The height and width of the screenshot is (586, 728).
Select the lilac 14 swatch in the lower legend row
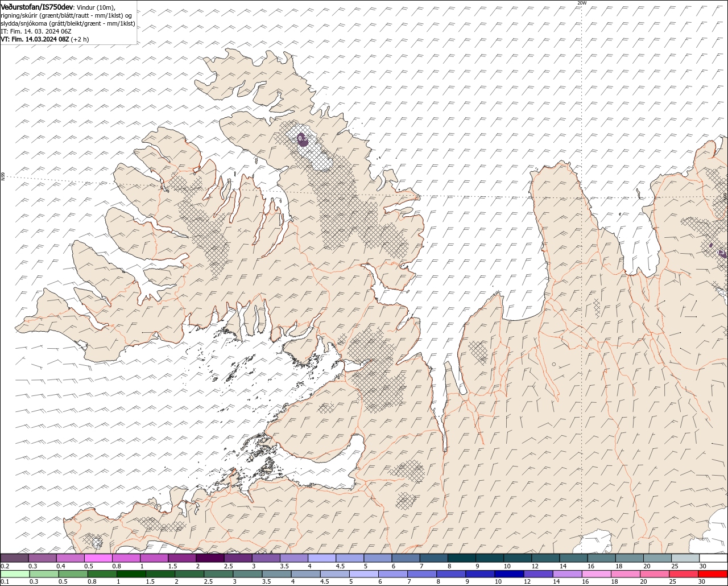point(568,574)
